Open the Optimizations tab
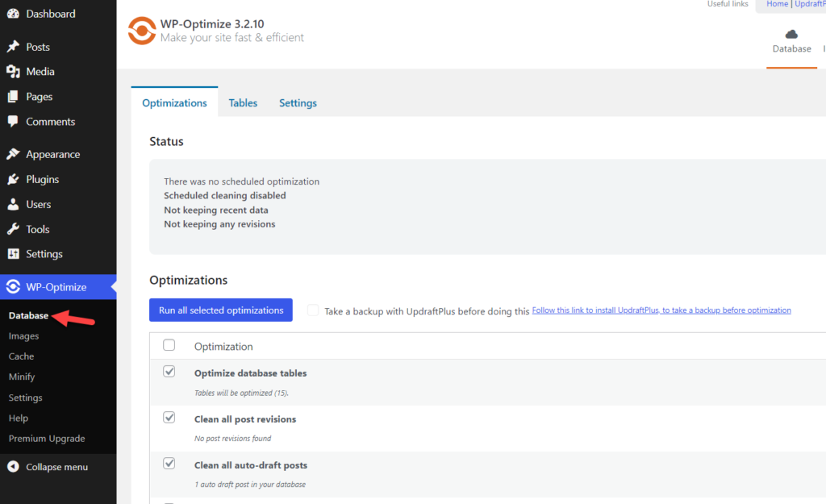Image resolution: width=826 pixels, height=504 pixels. tap(174, 102)
